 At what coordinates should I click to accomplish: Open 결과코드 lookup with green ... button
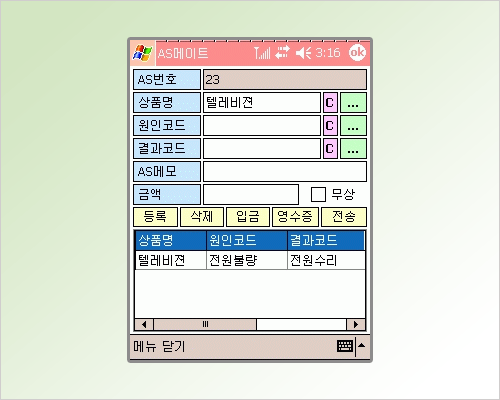pos(353,148)
